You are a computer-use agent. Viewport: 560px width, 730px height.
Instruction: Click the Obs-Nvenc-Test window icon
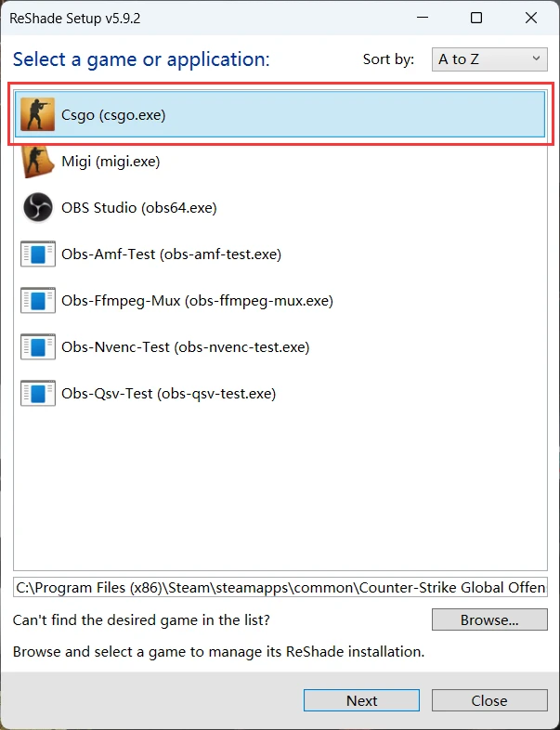tap(38, 347)
